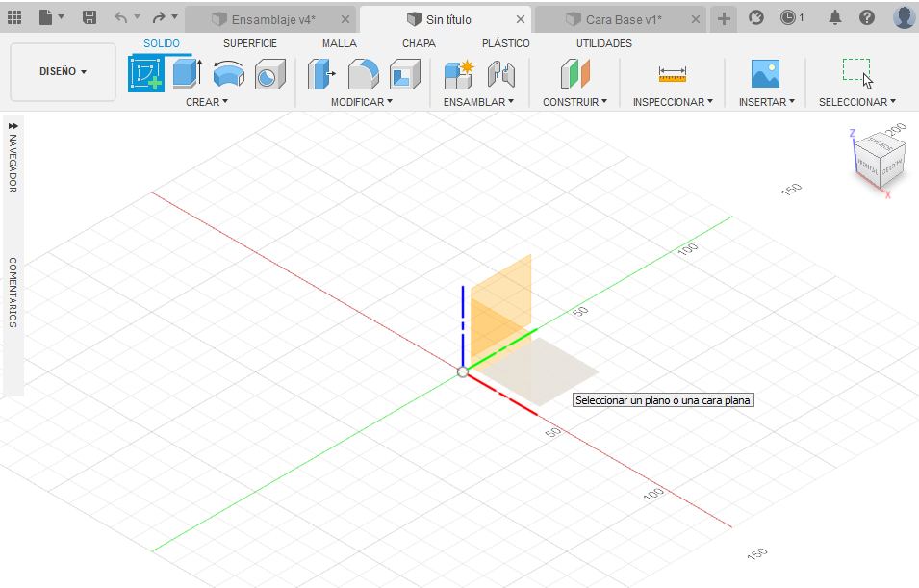Open redo history dropdown arrow
The height and width of the screenshot is (588, 919).
(x=174, y=17)
